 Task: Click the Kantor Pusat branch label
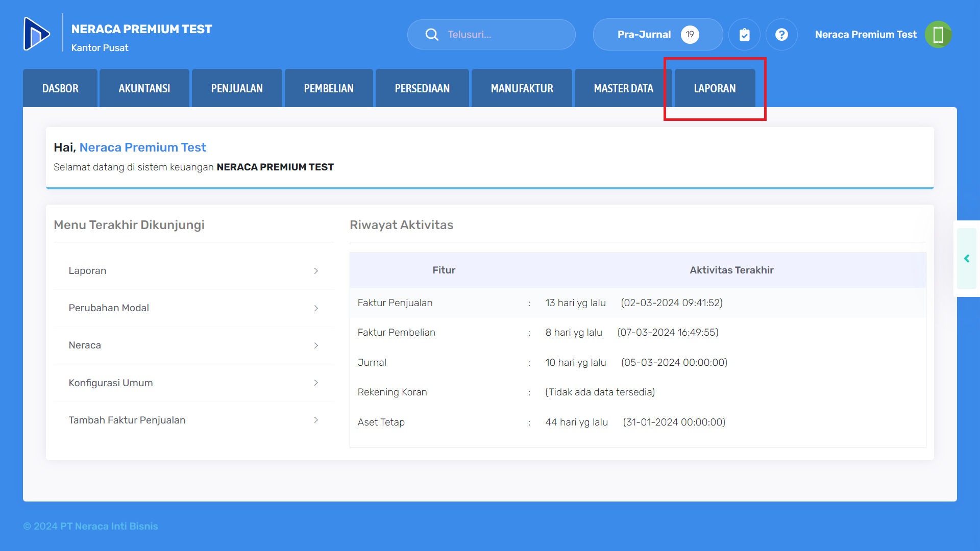pos(100,48)
